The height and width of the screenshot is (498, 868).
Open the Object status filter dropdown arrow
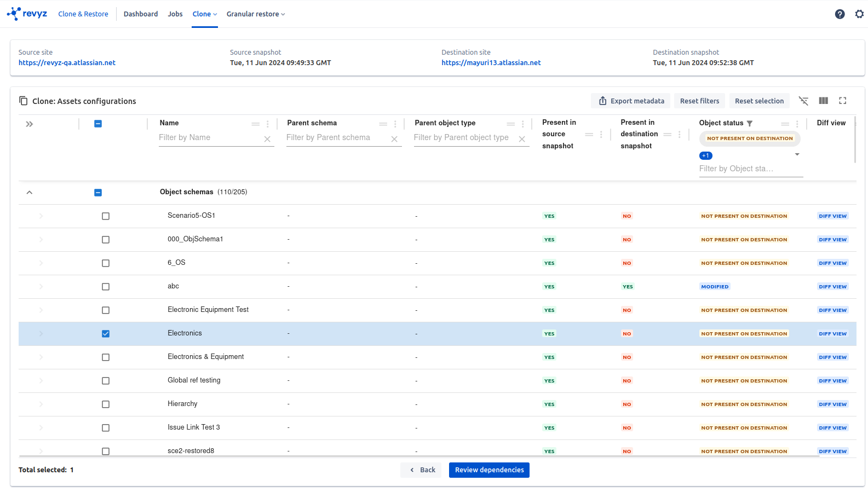click(x=797, y=155)
